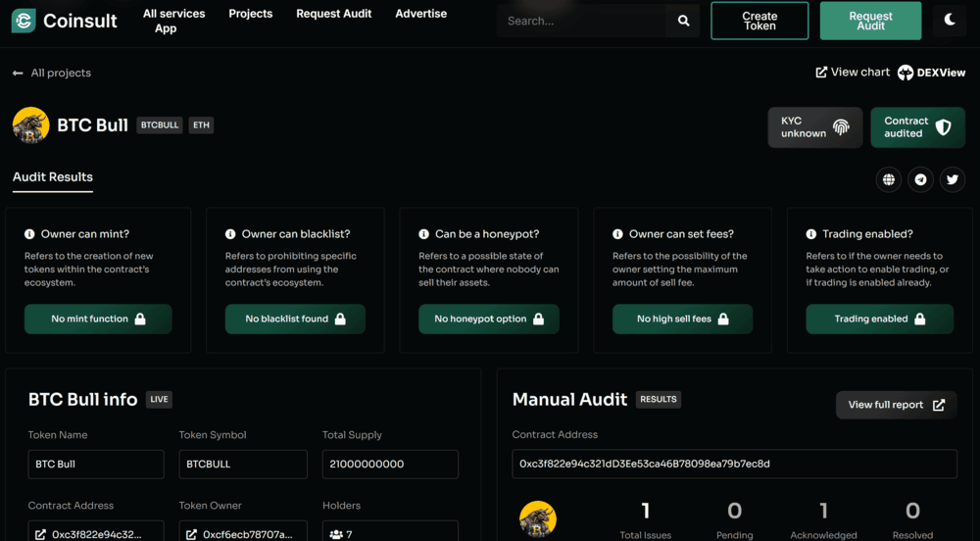
Task: Click the info icon next to Owner can mint?
Action: click(29, 233)
